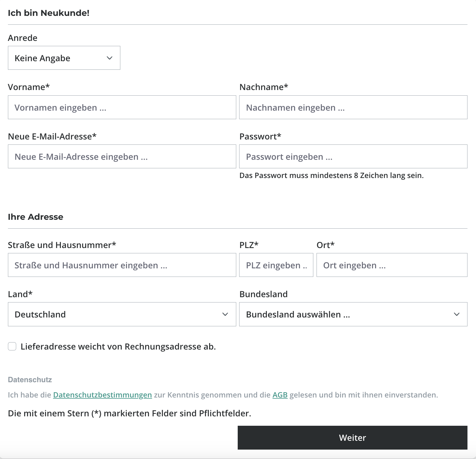Screen dimensions: 476x459
Task: Click the chevron arrow in Anrede dropdown
Action: tap(110, 58)
